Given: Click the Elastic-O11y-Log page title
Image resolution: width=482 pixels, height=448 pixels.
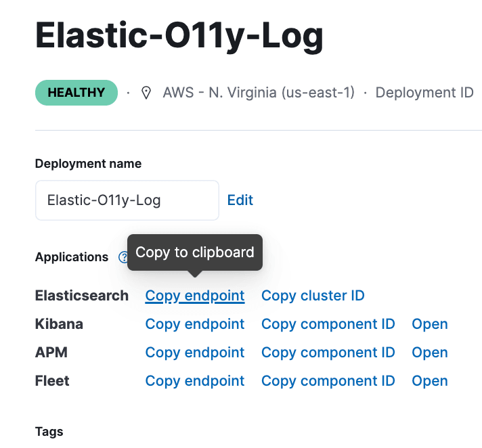Looking at the screenshot, I should point(179,36).
